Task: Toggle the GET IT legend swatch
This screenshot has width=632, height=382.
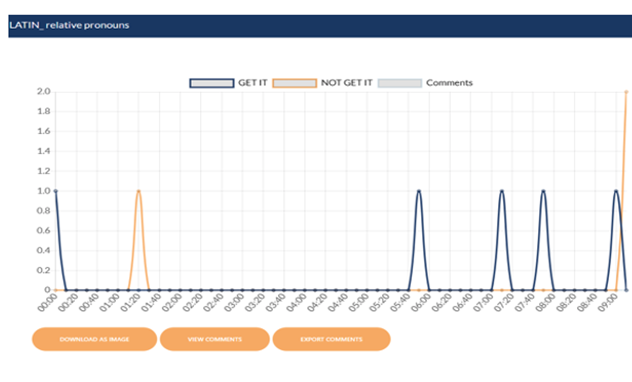Action: [x=212, y=83]
